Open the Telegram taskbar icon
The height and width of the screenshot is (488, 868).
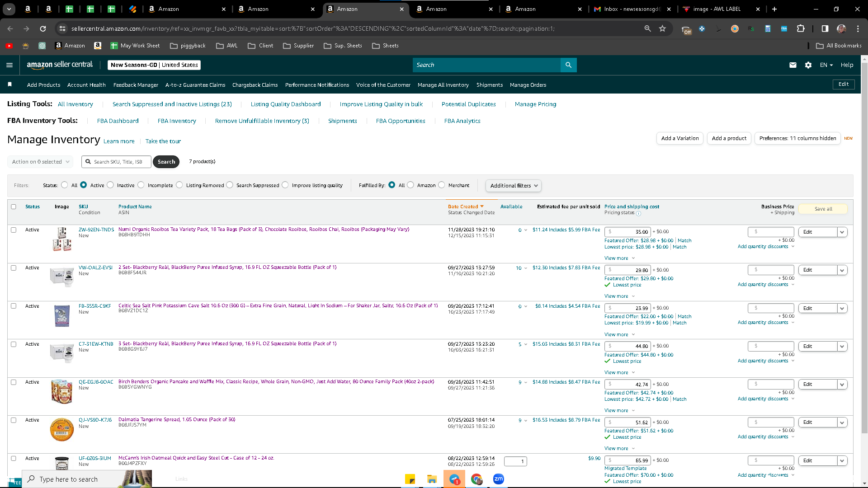point(454,479)
